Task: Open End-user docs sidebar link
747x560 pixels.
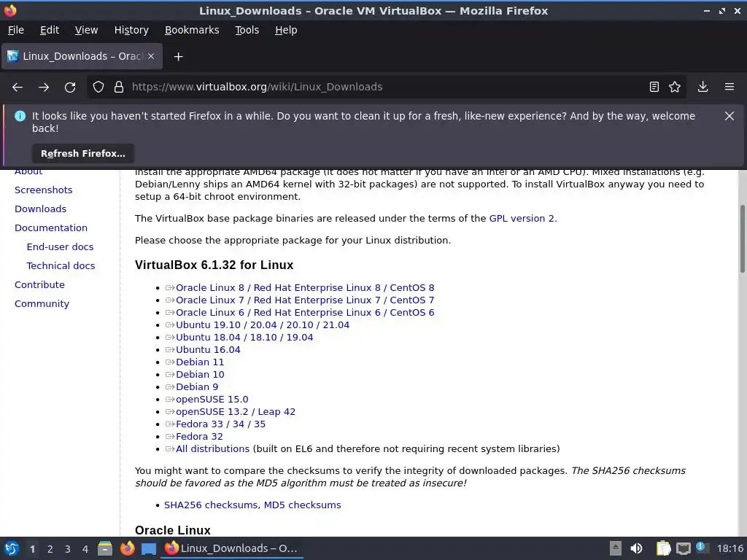Action: click(60, 247)
